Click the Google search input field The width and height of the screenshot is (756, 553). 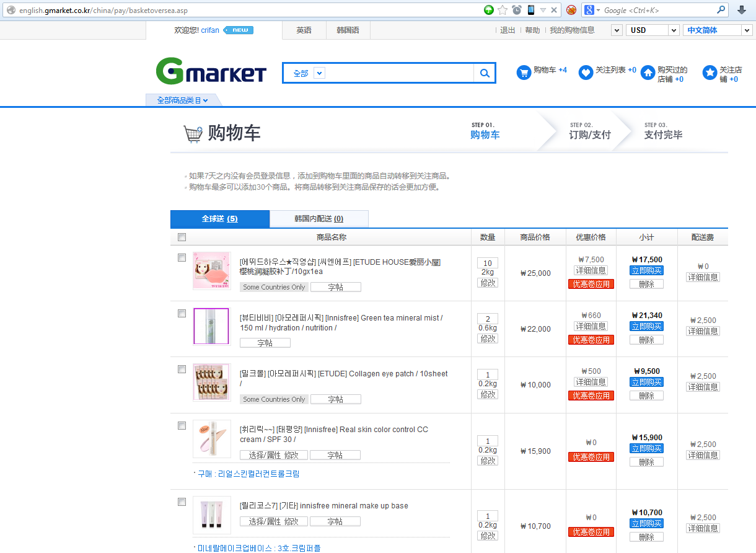pyautogui.click(x=658, y=10)
